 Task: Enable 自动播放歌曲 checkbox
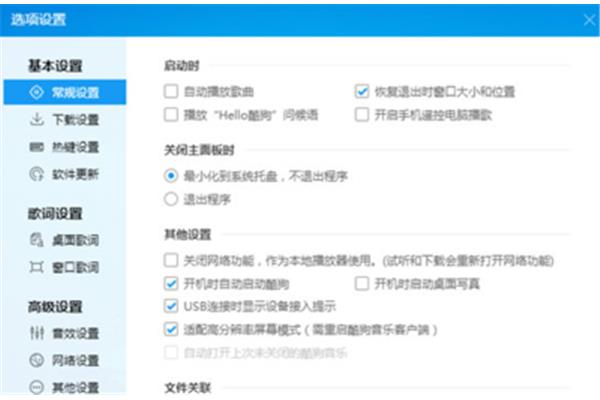(171, 91)
